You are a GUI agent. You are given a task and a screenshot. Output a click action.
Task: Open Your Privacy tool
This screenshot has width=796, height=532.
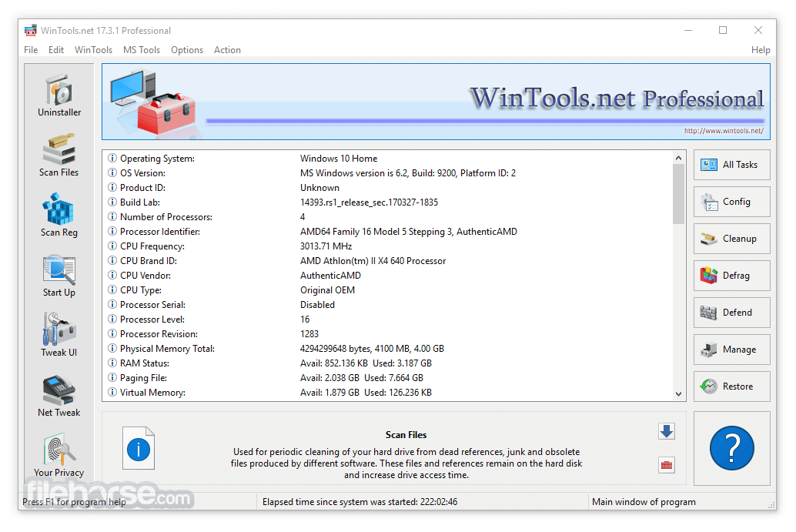(59, 455)
